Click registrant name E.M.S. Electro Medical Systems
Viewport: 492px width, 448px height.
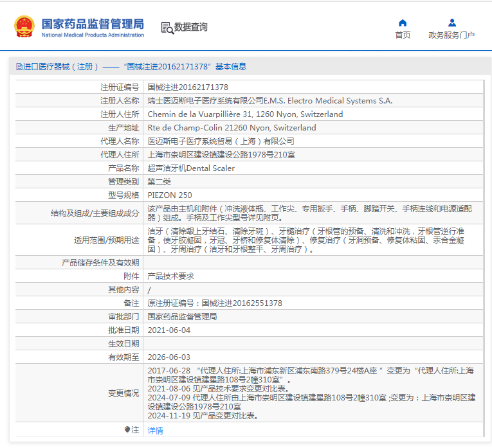[x=270, y=101]
